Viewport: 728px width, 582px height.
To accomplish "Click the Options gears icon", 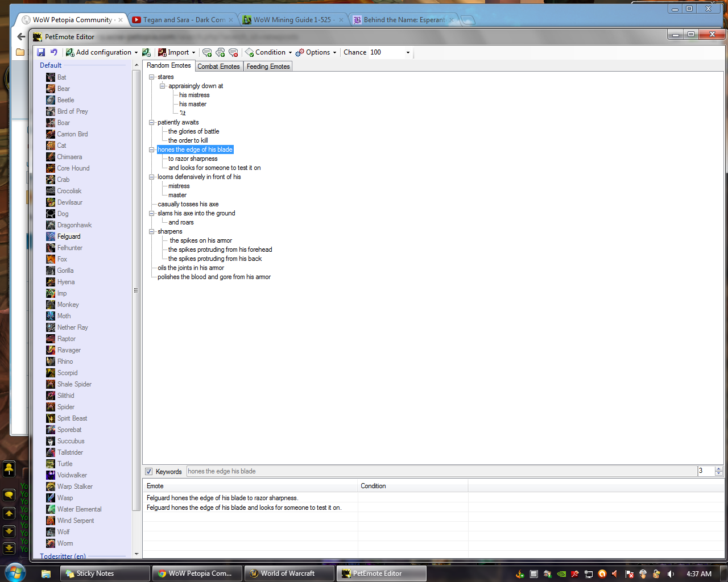I will pos(300,52).
